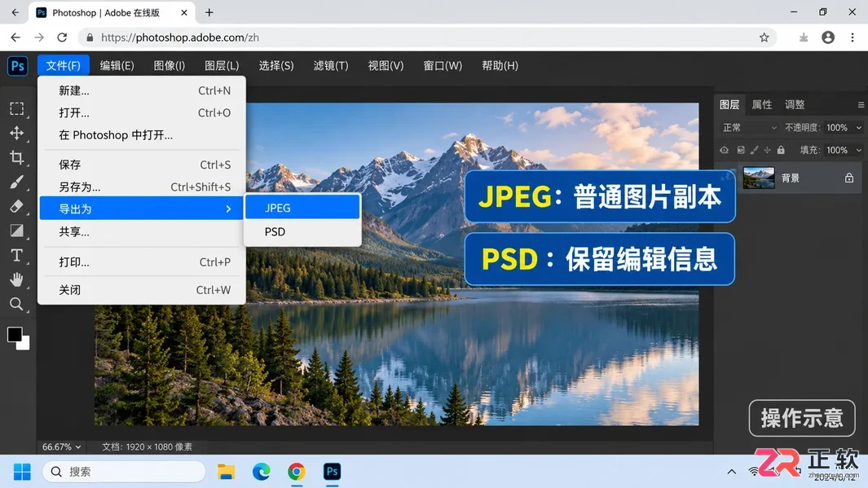Click the 背景 layer thumbnail
The height and width of the screenshot is (488, 868).
click(759, 178)
